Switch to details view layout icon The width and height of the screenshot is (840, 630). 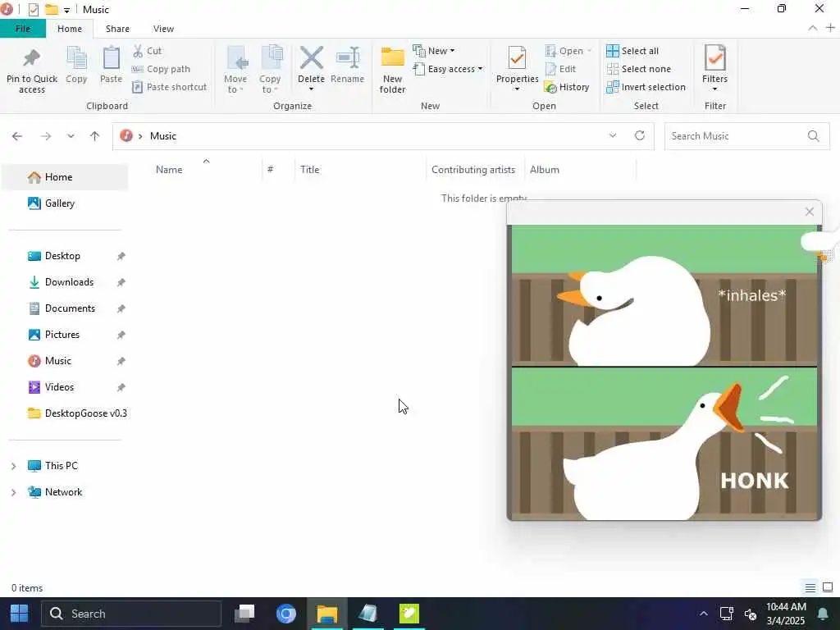(x=810, y=587)
